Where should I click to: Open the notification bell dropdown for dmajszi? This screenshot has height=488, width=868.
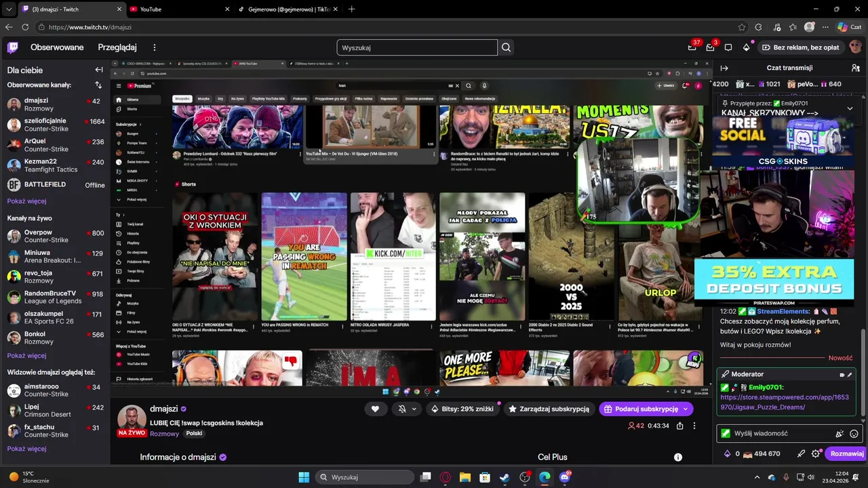point(407,409)
